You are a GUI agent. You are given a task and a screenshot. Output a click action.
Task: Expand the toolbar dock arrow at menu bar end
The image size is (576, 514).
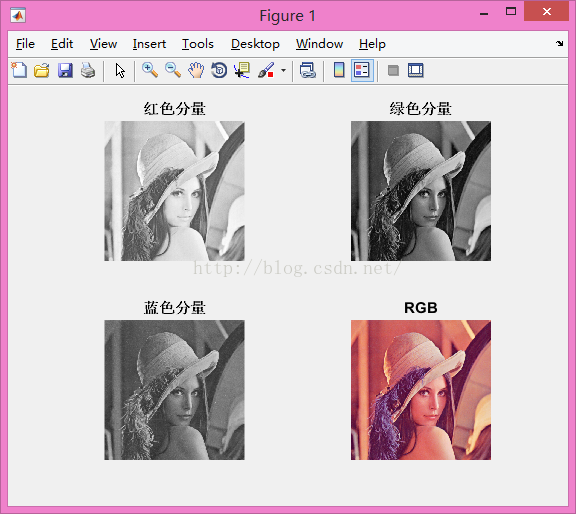click(559, 43)
